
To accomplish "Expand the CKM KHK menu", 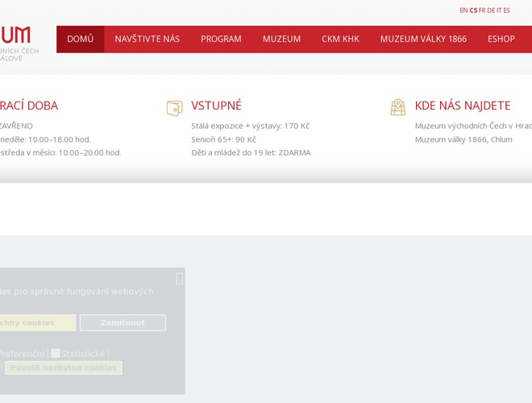I will click(340, 39).
